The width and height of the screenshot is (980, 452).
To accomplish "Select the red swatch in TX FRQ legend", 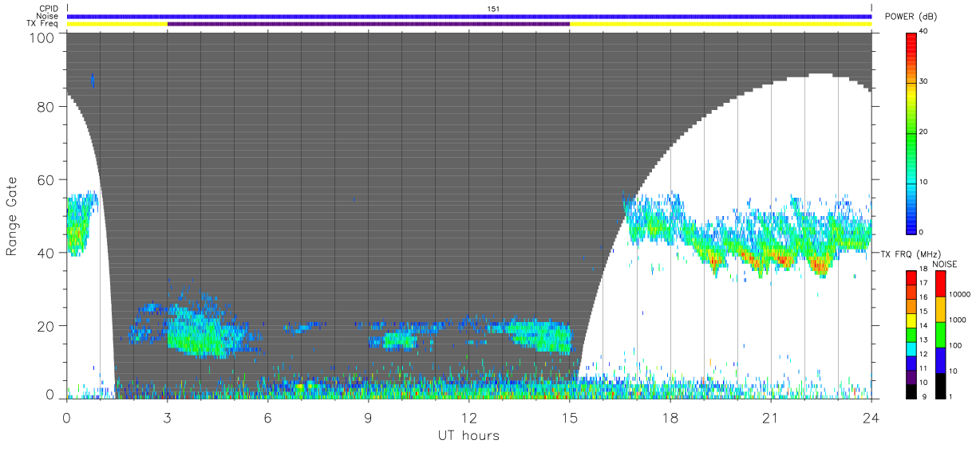I will pyautogui.click(x=911, y=277).
